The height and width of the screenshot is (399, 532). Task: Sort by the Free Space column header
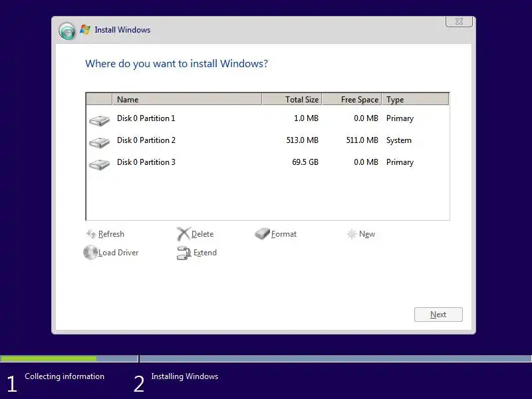(352, 99)
